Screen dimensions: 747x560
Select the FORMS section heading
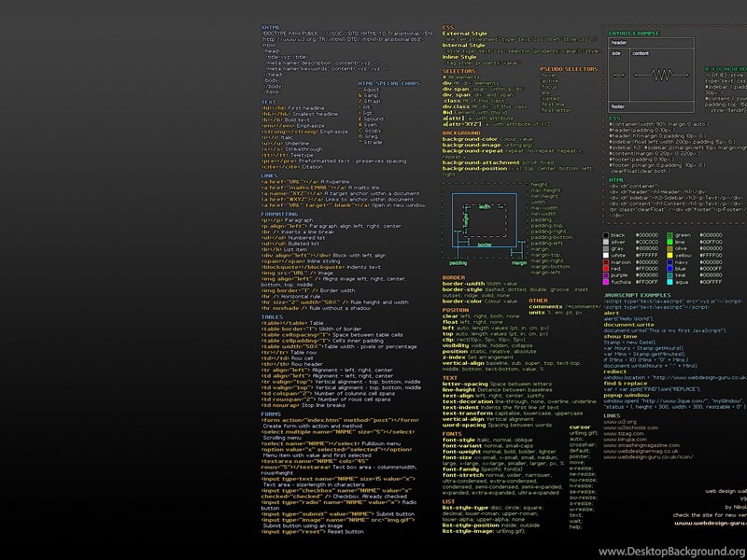[271, 414]
